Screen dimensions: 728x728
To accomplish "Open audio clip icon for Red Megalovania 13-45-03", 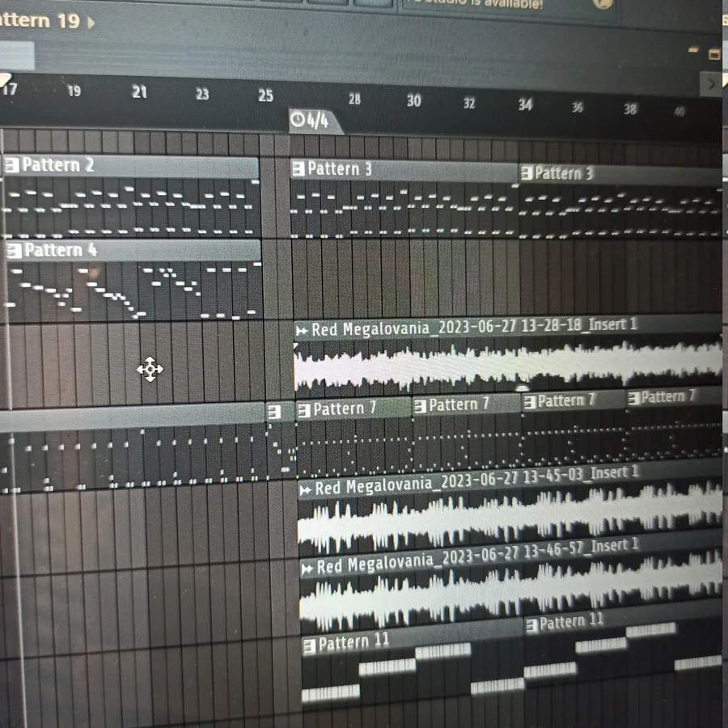I will click(x=306, y=490).
